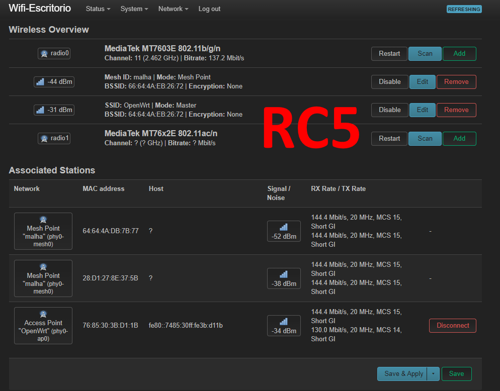Scan with radio1 MT76x2E
The width and height of the screenshot is (500, 391).
(x=425, y=138)
